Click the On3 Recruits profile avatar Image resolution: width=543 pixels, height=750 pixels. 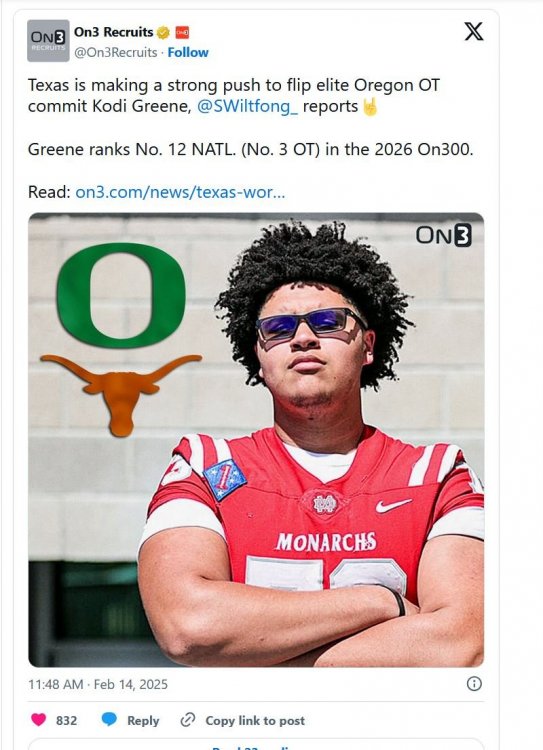pyautogui.click(x=48, y=41)
